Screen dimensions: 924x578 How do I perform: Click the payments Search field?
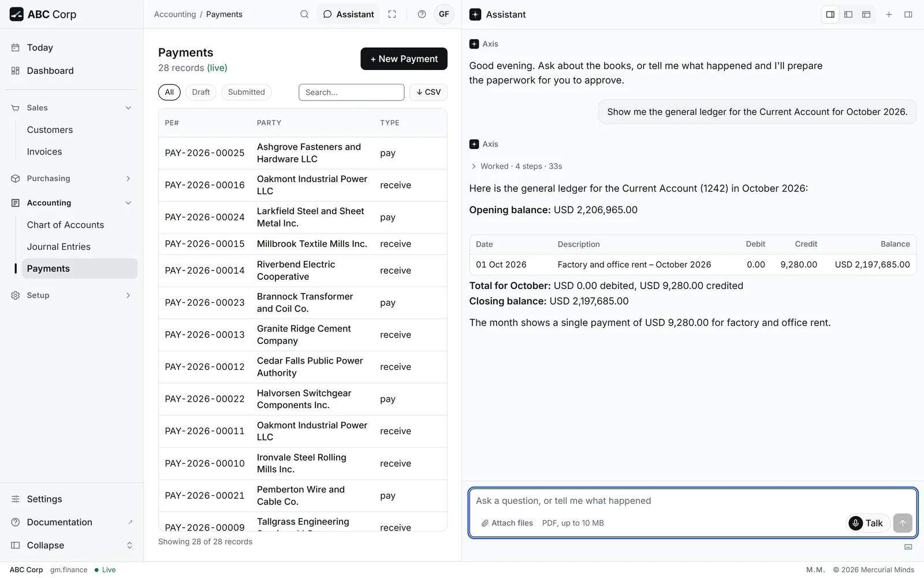point(351,92)
